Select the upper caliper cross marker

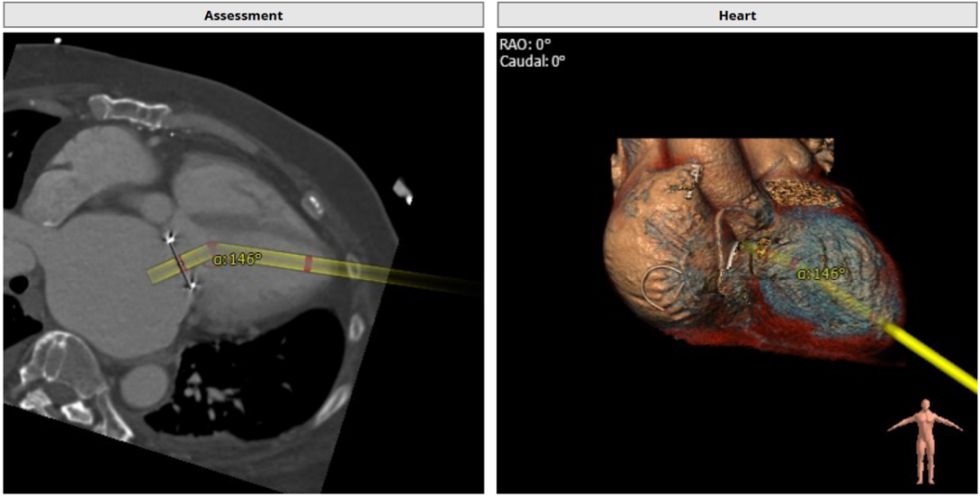[x=170, y=238]
